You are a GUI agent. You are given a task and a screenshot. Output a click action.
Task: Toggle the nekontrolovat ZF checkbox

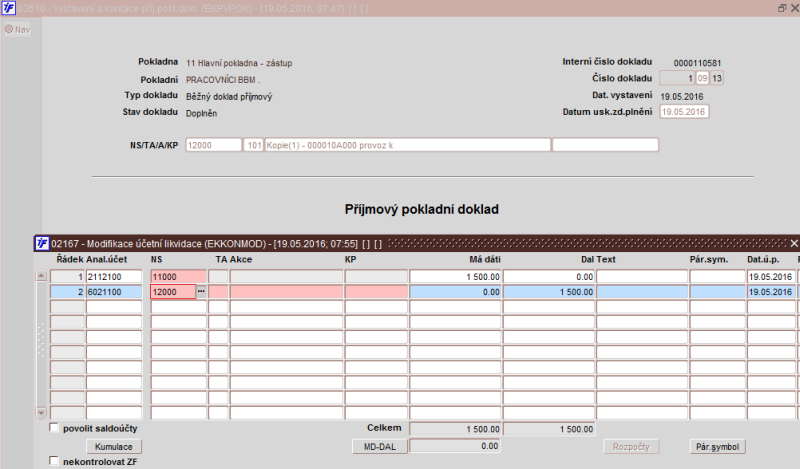tap(54, 461)
